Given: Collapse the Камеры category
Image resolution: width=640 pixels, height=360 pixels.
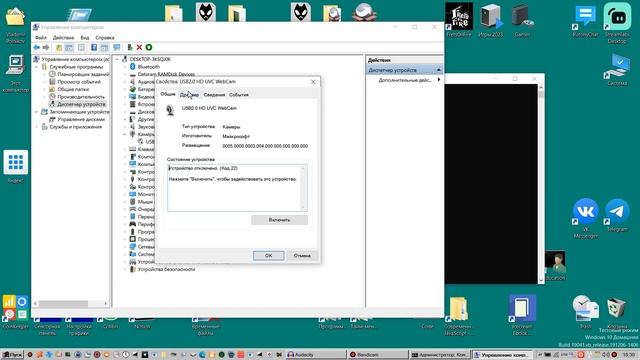Looking at the screenshot, I should click(125, 134).
